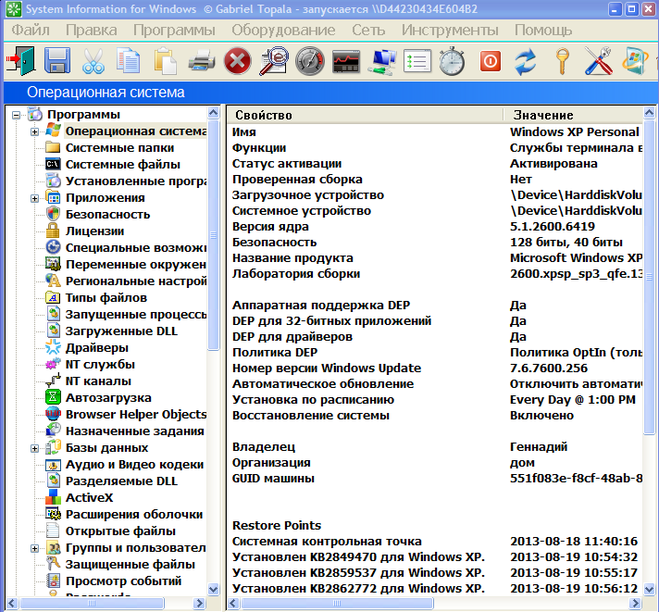Click the red X stop icon
The image size is (659, 612).
point(237,62)
